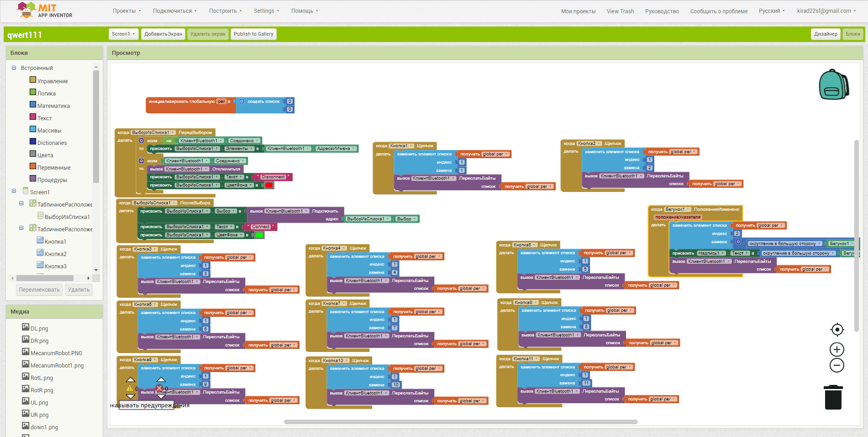Open the Логика blocks category
Viewport: 868px width, 437px height.
coord(47,93)
